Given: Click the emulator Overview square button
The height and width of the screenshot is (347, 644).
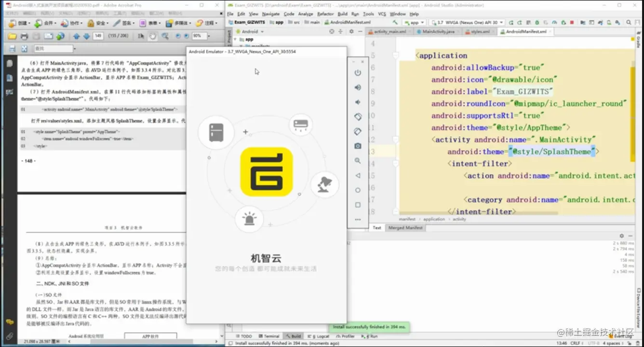Looking at the screenshot, I should [x=358, y=205].
